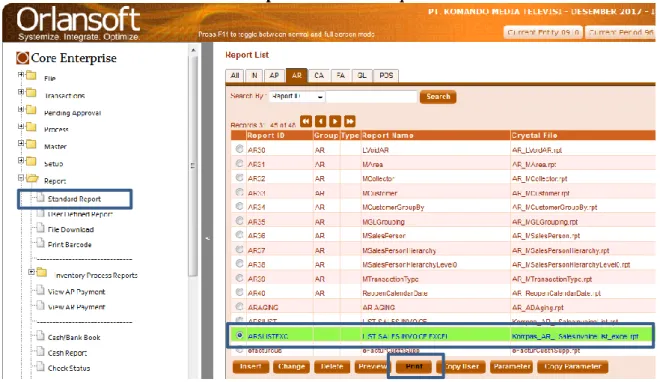Click the Change button
660x382 pixels.
click(291, 367)
